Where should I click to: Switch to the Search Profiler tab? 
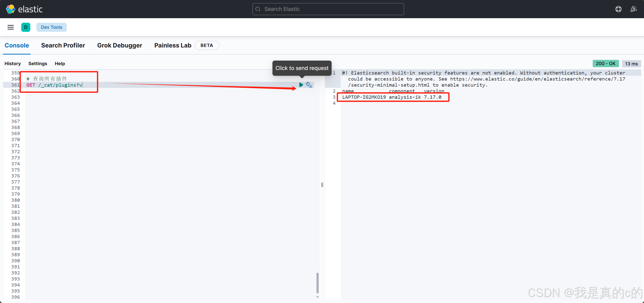point(63,45)
